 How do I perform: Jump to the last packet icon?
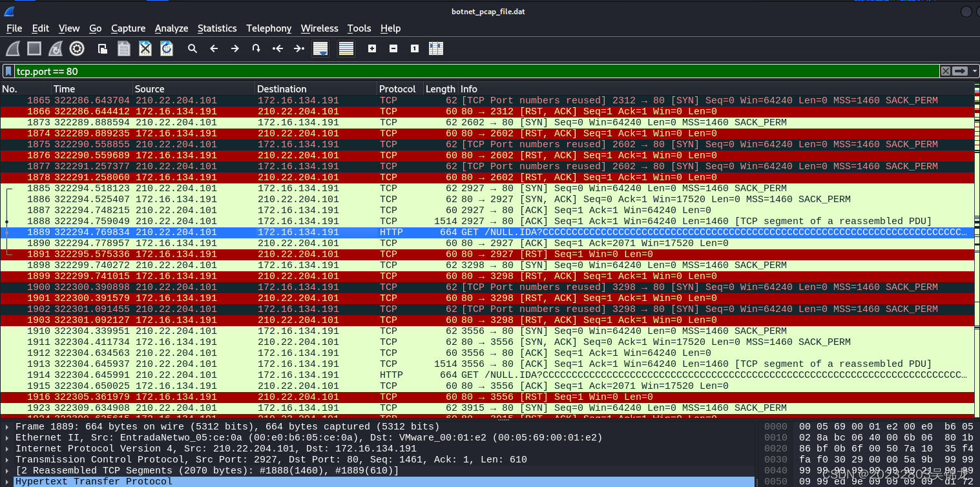pyautogui.click(x=298, y=48)
